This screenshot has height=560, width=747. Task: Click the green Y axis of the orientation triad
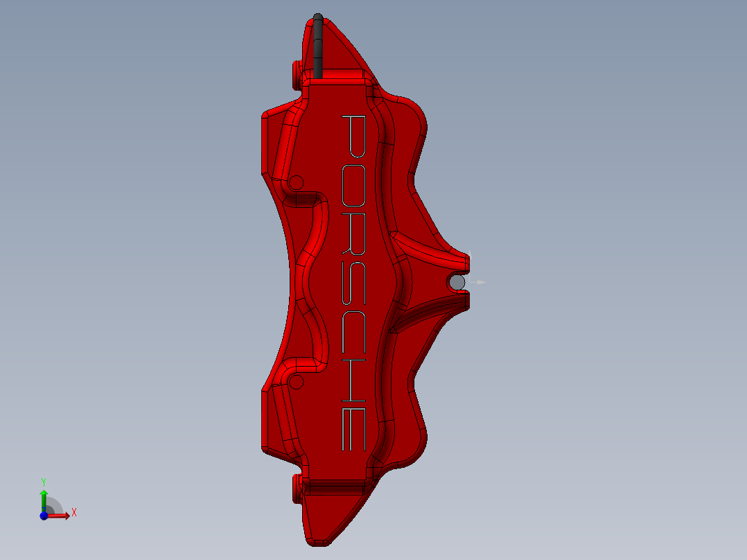(x=44, y=500)
